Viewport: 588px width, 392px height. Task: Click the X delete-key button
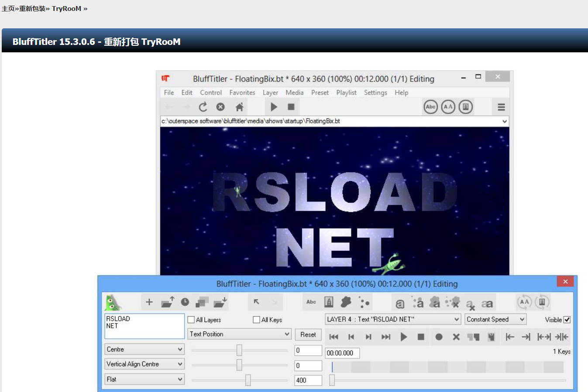coord(456,337)
